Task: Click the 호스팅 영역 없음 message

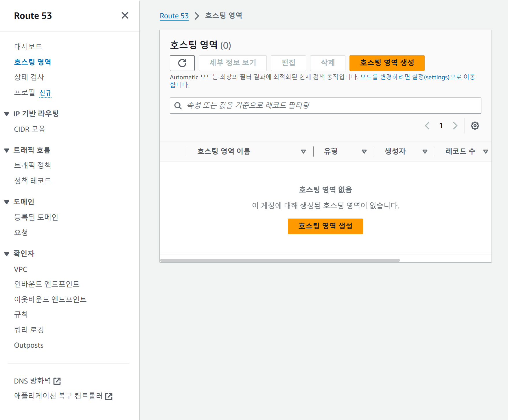Action: pyautogui.click(x=325, y=190)
